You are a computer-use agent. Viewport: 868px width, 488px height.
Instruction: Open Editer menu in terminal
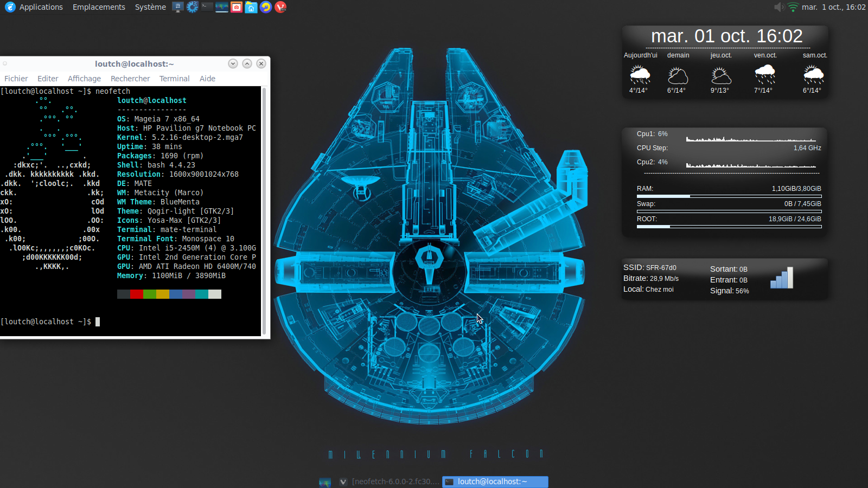(x=48, y=79)
